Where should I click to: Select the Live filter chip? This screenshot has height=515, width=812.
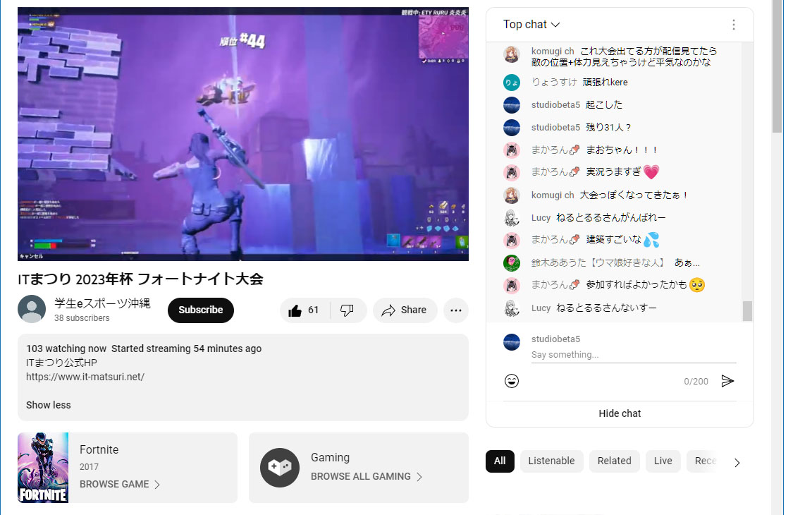[663, 461]
